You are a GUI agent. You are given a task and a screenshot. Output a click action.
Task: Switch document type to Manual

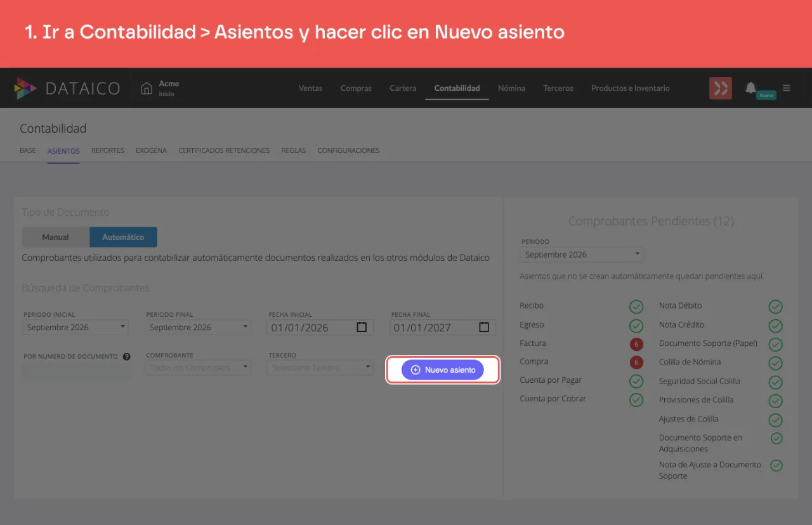click(x=56, y=237)
